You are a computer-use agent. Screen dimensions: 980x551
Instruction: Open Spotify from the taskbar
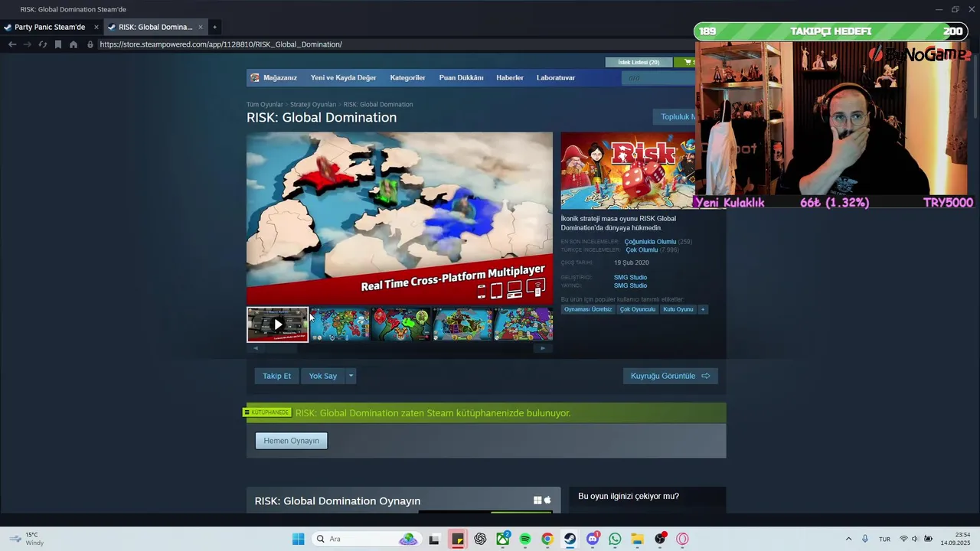525,539
